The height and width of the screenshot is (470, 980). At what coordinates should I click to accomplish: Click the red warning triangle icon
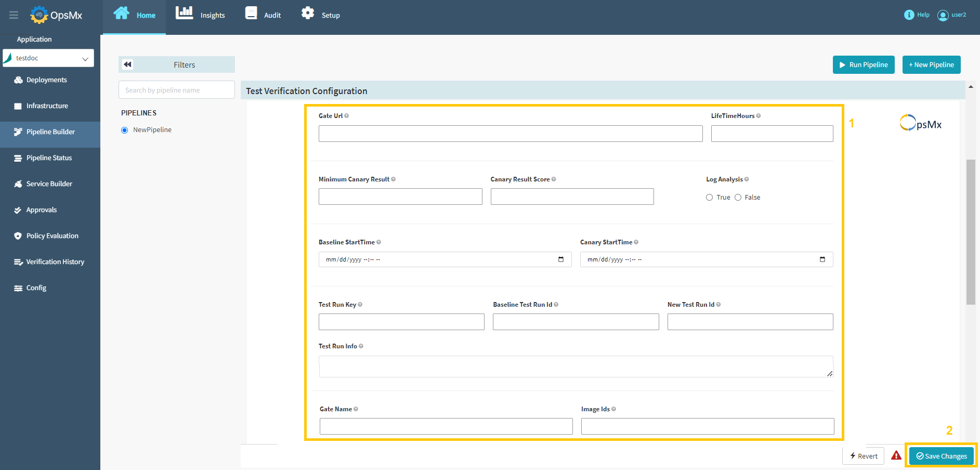(x=896, y=455)
